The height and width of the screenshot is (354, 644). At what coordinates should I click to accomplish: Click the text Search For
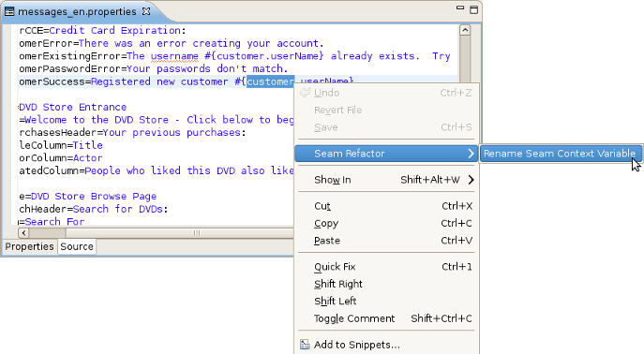[x=54, y=222]
